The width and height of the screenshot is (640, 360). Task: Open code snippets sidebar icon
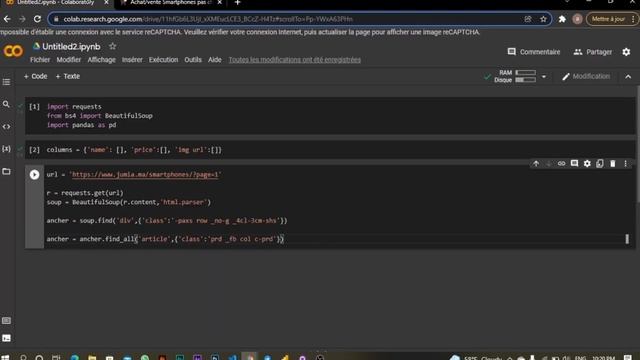[x=7, y=127]
